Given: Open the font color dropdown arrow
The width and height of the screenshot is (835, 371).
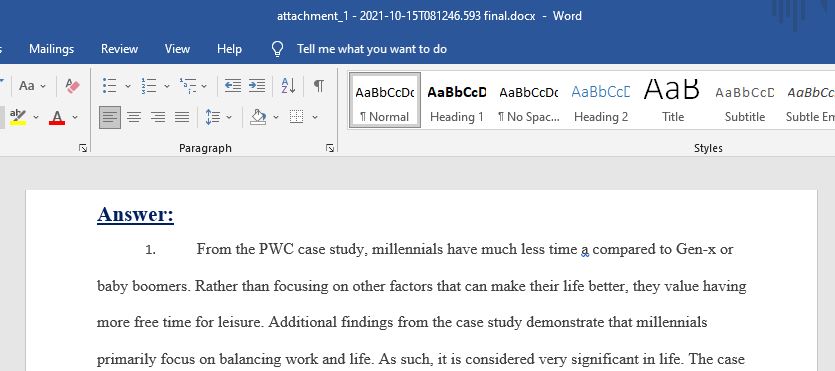Looking at the screenshot, I should [x=75, y=117].
